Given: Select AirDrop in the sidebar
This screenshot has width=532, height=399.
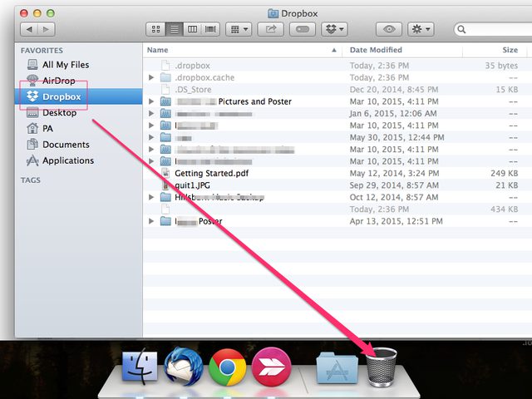Looking at the screenshot, I should coord(58,81).
